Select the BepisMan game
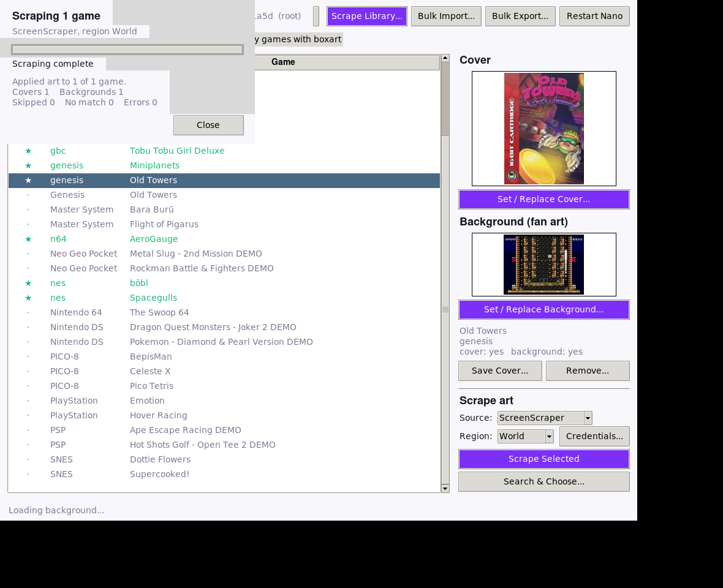Image resolution: width=723 pixels, height=588 pixels. (x=224, y=357)
